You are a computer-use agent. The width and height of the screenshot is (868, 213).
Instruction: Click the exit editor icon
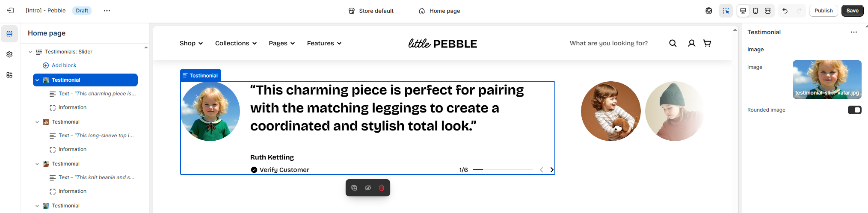(10, 11)
